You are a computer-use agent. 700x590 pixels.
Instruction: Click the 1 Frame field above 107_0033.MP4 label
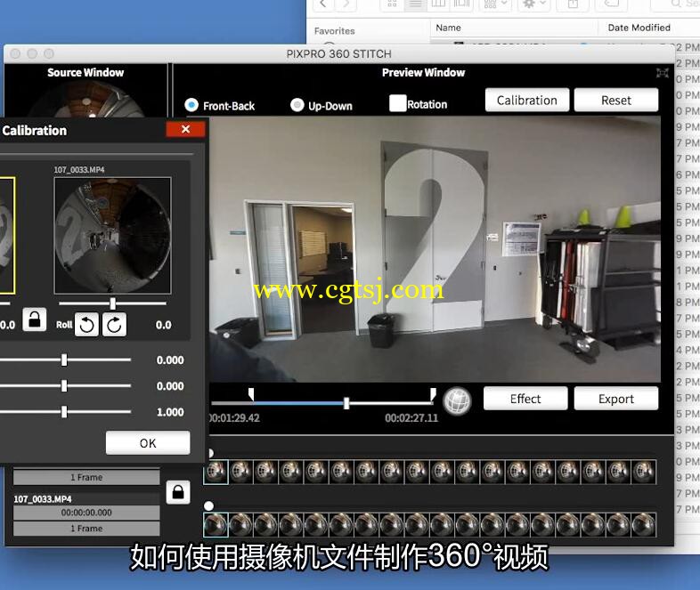(86, 477)
